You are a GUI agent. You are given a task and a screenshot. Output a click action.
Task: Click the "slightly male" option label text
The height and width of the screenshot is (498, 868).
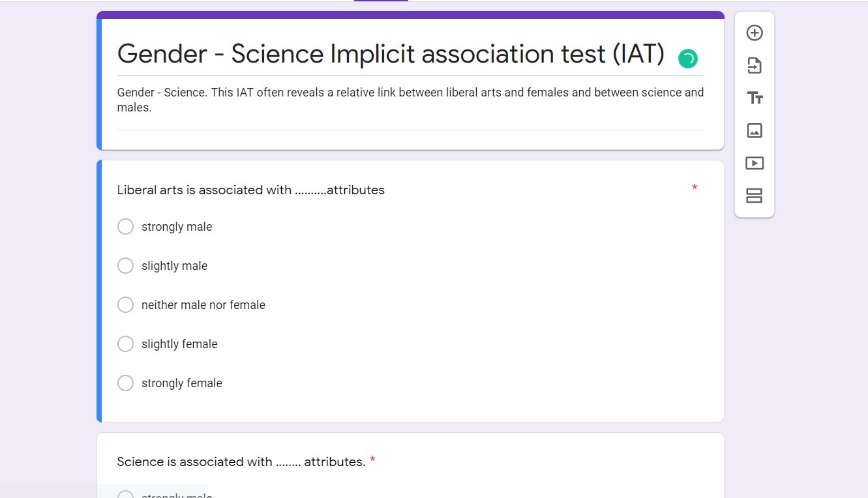click(x=175, y=266)
